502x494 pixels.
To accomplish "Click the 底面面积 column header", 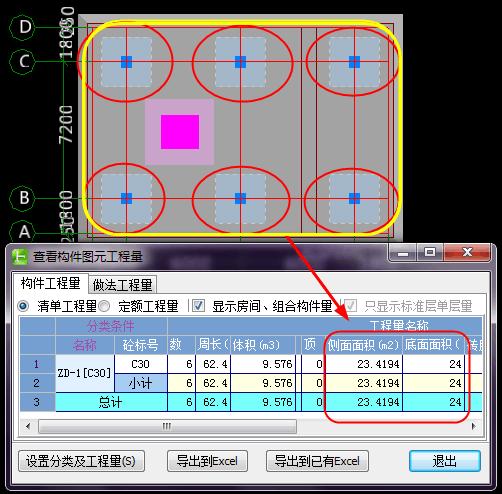I will [x=434, y=345].
